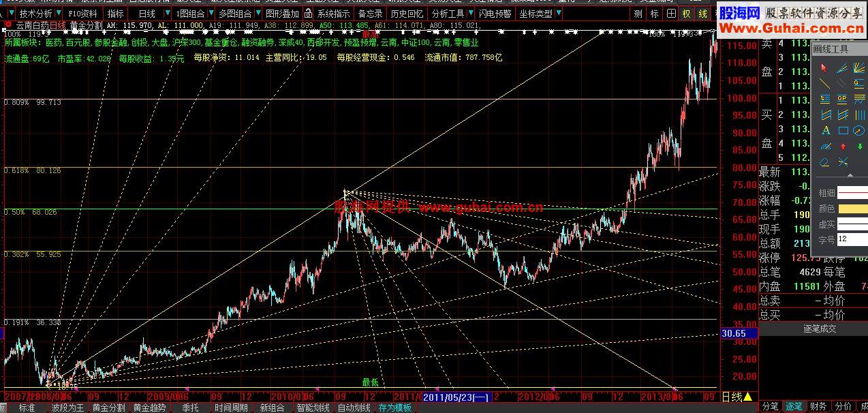The height and width of the screenshot is (413, 868).
Task: Switch to the 自动划线 tab
Action: [354, 408]
